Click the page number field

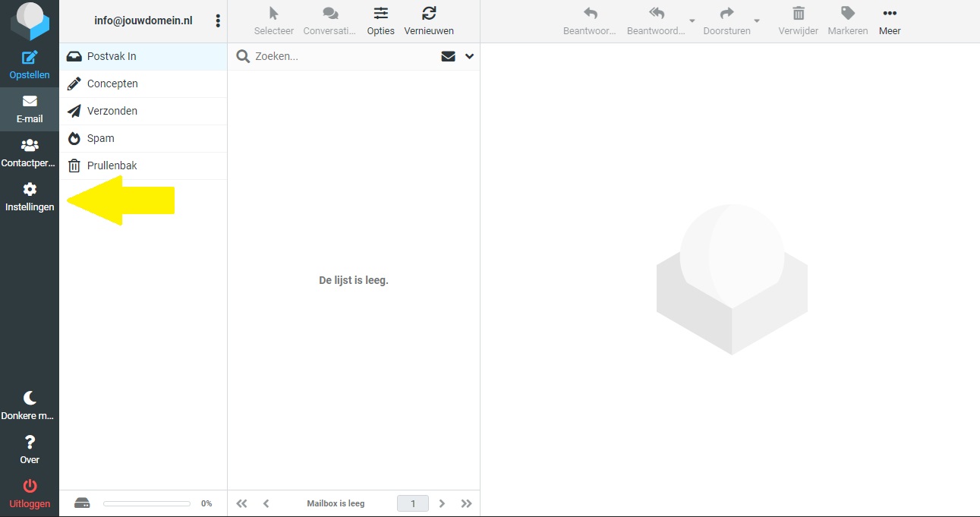coord(413,503)
